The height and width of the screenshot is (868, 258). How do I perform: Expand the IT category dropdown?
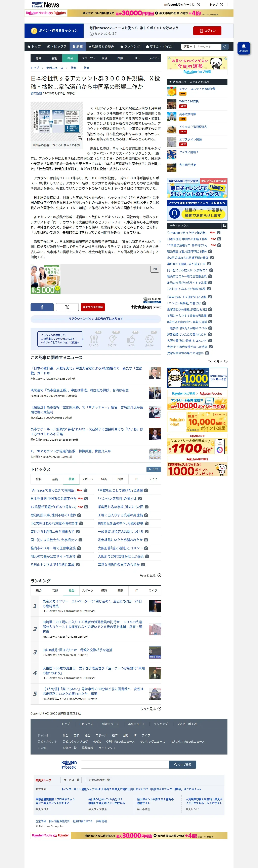137,58
